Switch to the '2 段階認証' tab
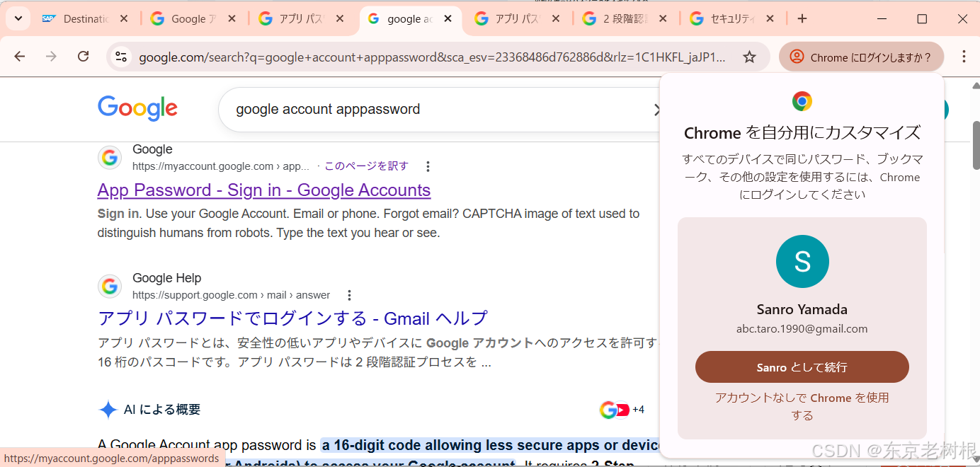980x467 pixels. (x=616, y=19)
